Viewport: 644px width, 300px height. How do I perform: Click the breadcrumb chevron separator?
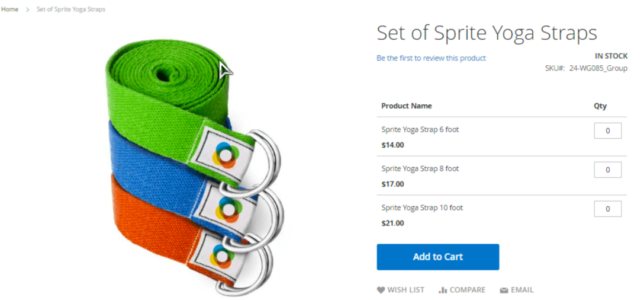(27, 9)
